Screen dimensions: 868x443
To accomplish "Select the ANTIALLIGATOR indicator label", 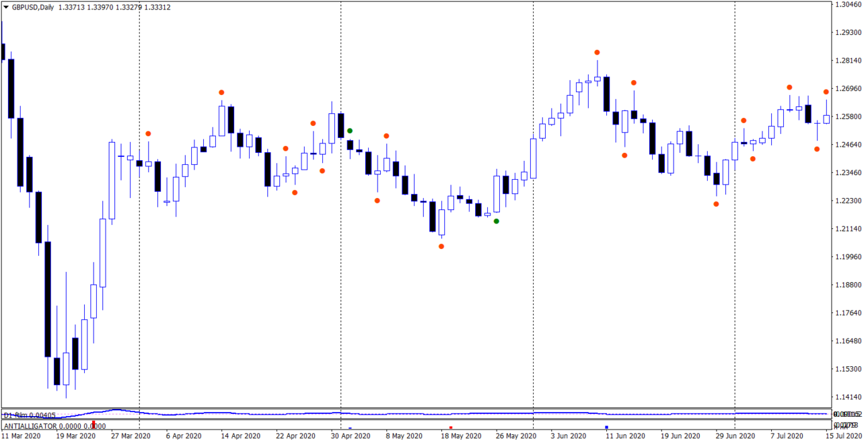I will 30,425.
